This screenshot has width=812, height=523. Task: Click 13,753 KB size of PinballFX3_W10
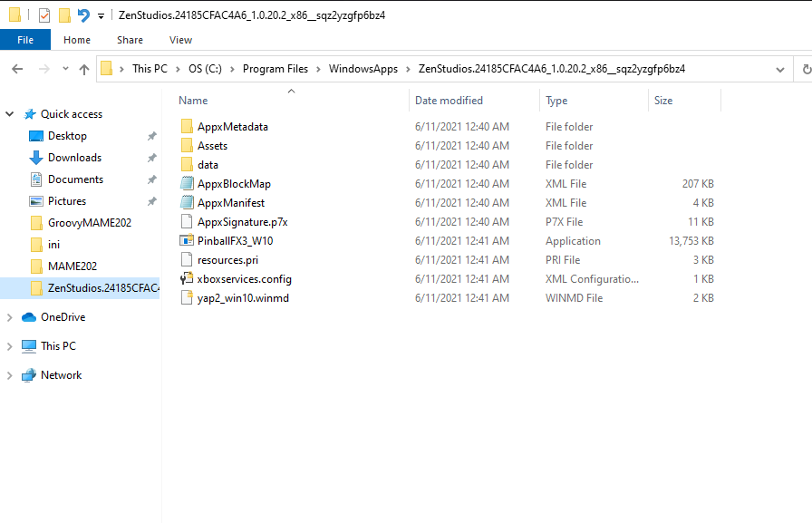click(691, 241)
